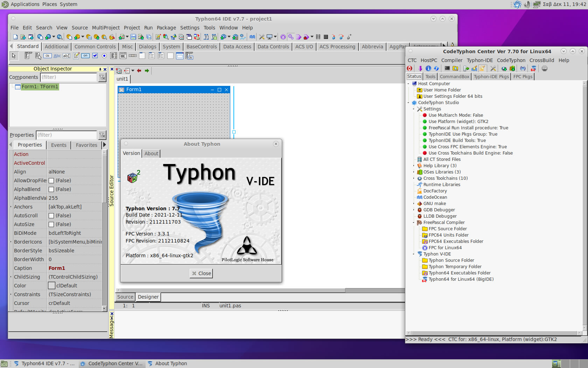
Task: Click the Components filter input field
Action: (69, 77)
